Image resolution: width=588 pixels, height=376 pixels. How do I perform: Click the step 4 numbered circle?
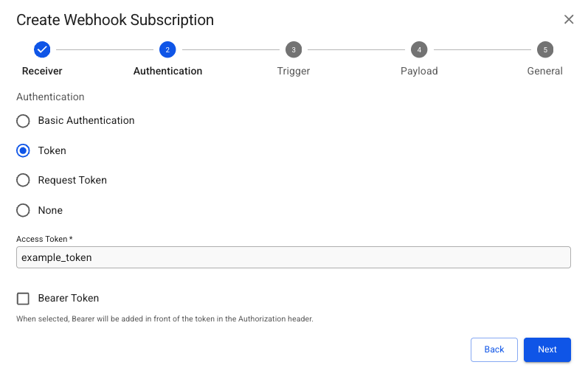pos(419,49)
